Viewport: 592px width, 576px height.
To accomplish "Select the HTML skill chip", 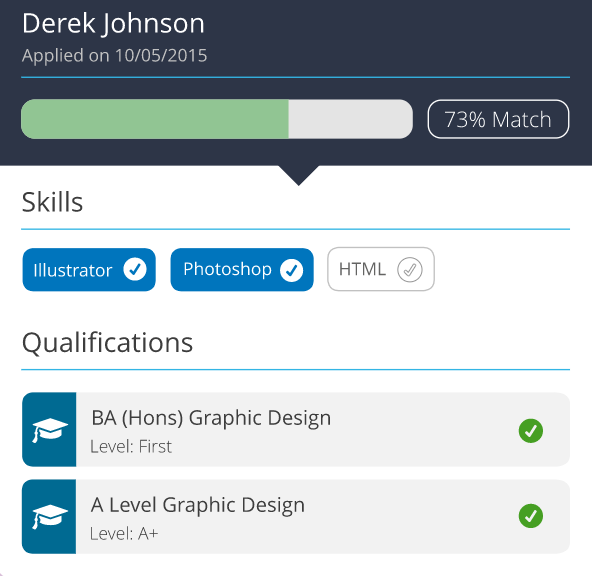I will click(381, 269).
